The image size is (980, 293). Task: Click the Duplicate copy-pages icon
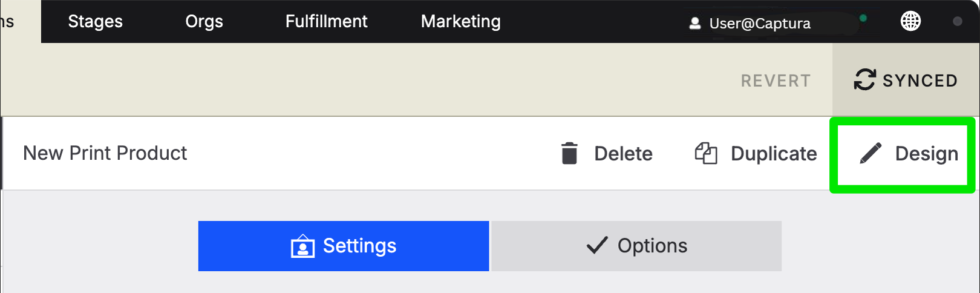[x=706, y=153]
